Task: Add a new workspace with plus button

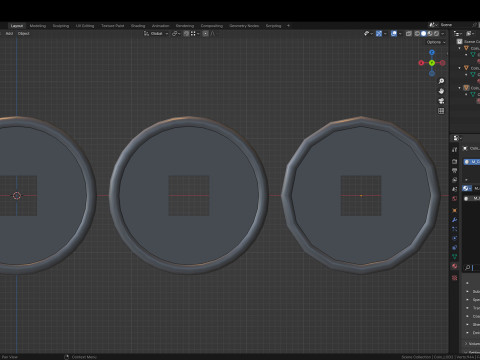Action: pos(288,26)
